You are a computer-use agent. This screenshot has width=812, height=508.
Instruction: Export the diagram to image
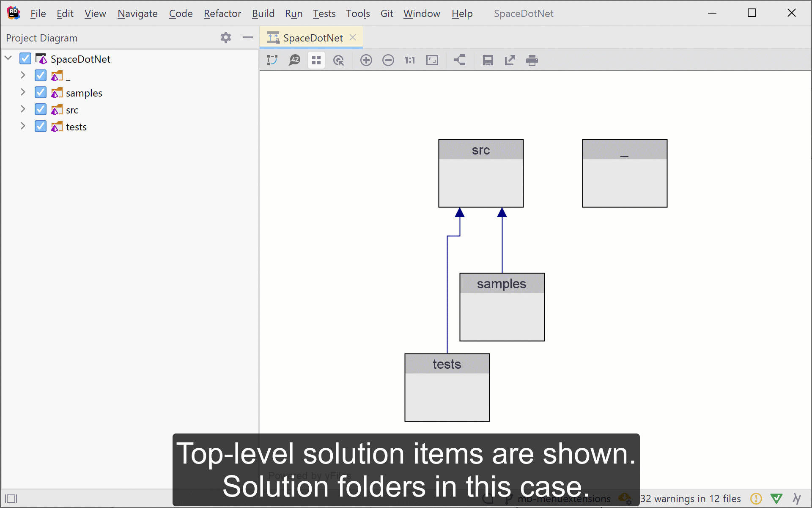[x=510, y=60]
